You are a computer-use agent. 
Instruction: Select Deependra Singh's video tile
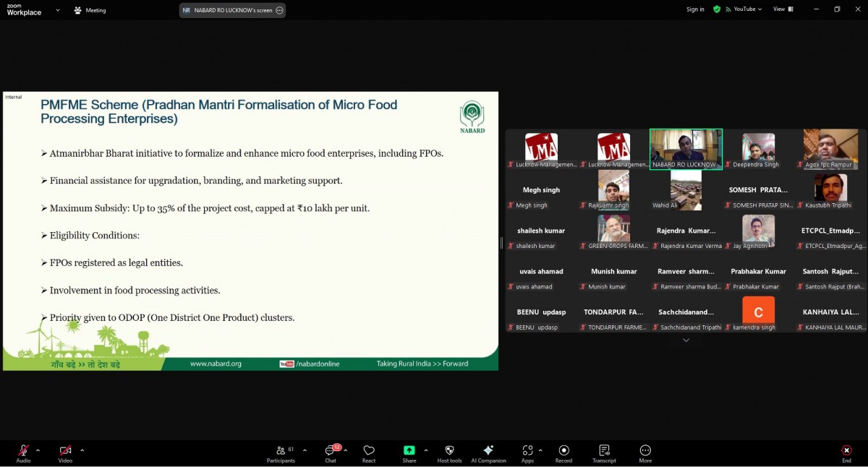(758, 149)
